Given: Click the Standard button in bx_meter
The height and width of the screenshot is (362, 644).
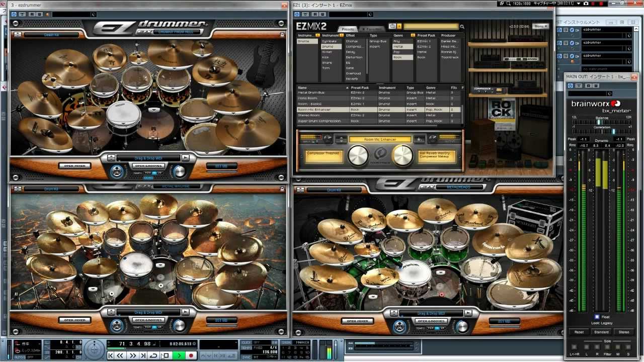Looking at the screenshot, I should [x=602, y=332].
